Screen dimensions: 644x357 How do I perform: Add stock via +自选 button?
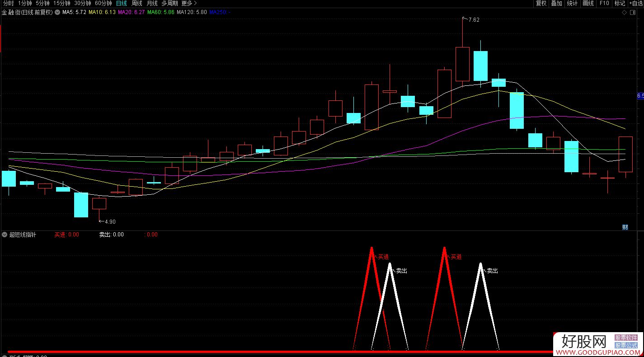(x=635, y=3)
